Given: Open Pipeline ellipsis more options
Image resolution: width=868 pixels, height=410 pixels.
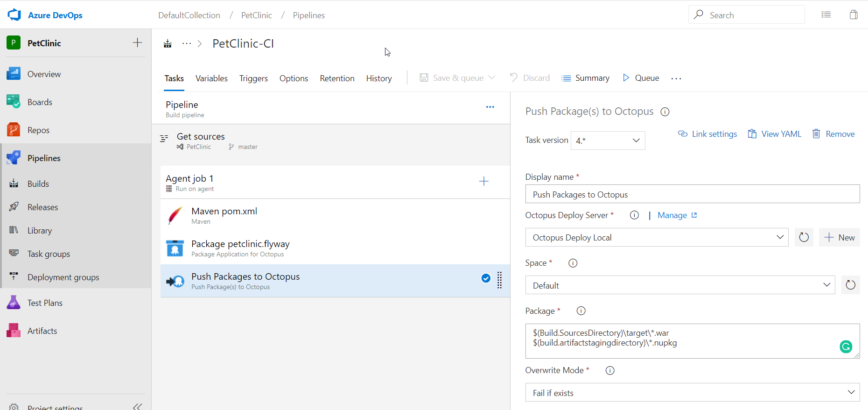Looking at the screenshot, I should 490,107.
